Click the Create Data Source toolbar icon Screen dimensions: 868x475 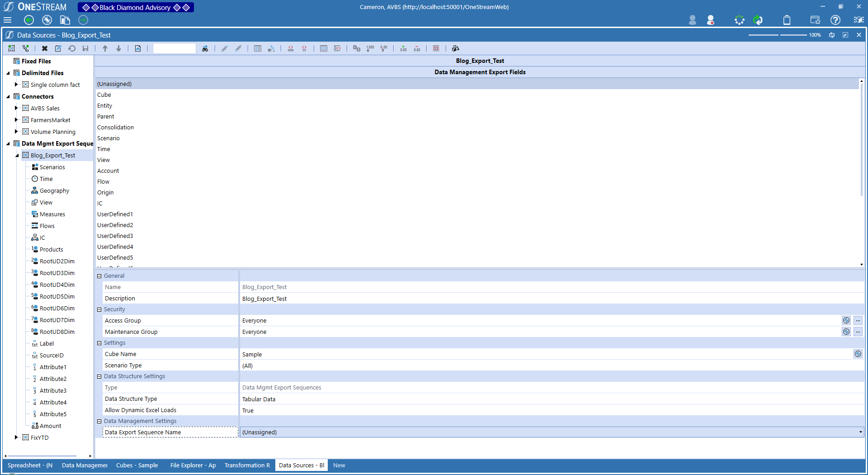point(12,48)
